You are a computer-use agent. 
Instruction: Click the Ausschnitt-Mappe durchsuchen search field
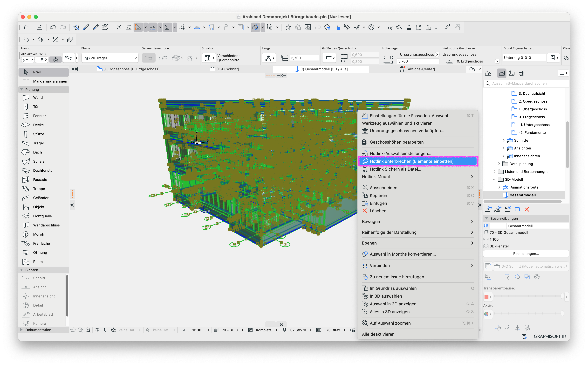click(526, 83)
